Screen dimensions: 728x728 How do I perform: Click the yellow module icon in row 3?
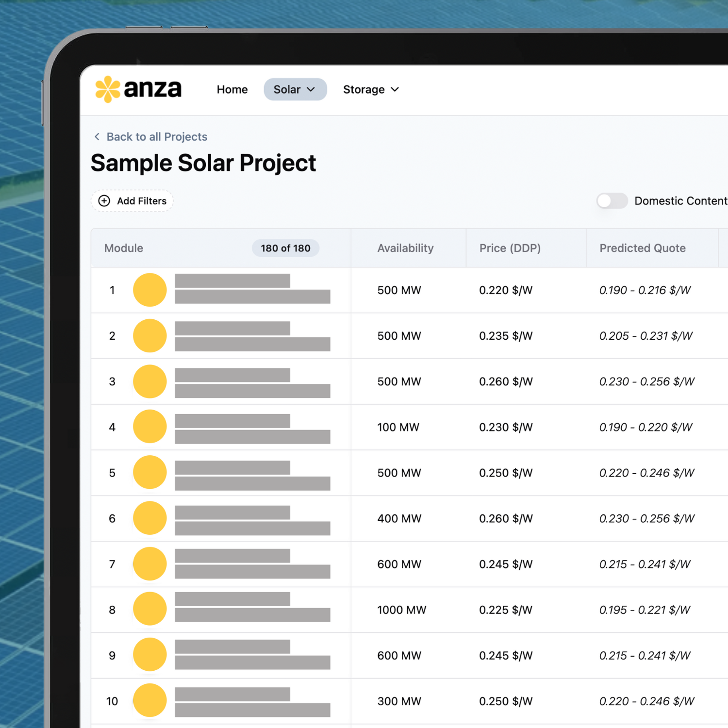pos(150,381)
